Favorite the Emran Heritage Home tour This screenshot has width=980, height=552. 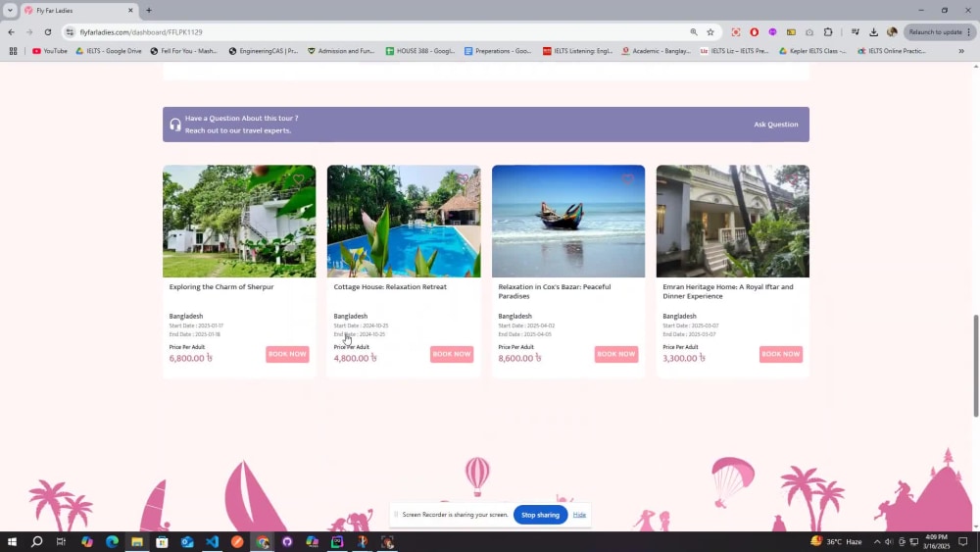[x=792, y=180]
